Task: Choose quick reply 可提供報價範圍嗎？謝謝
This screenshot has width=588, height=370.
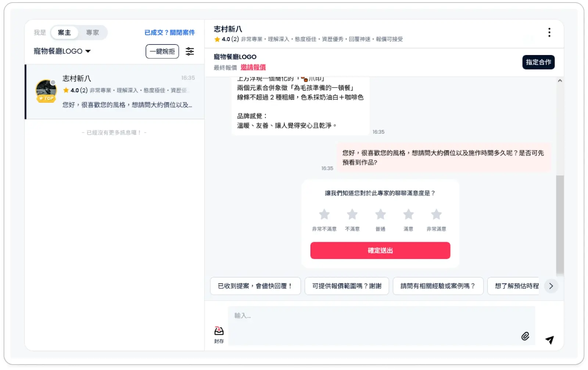Action: pos(347,286)
